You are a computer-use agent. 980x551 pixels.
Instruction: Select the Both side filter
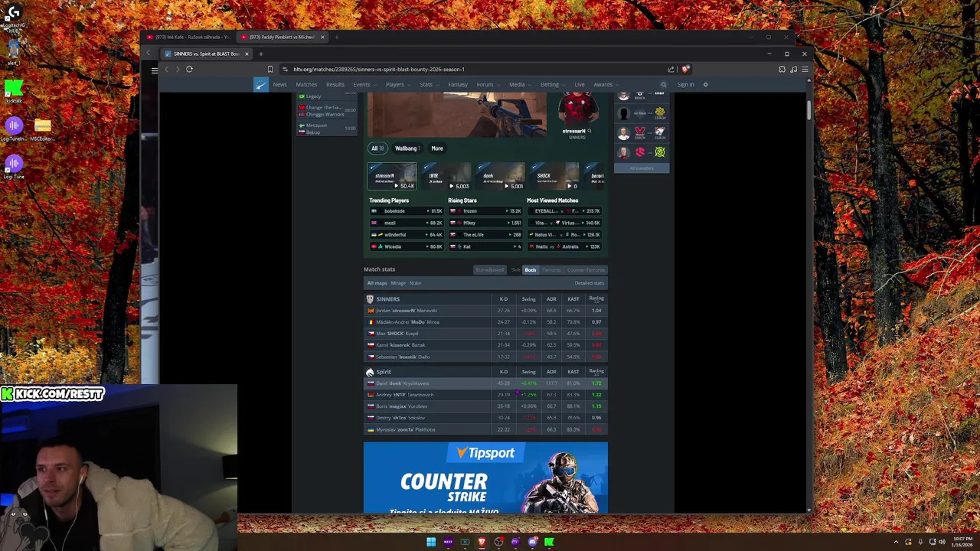point(530,270)
